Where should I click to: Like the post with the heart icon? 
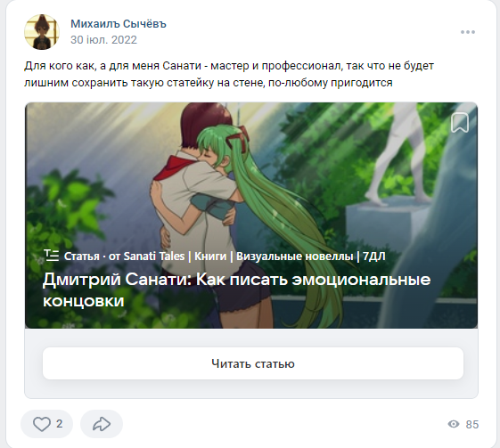(42, 424)
